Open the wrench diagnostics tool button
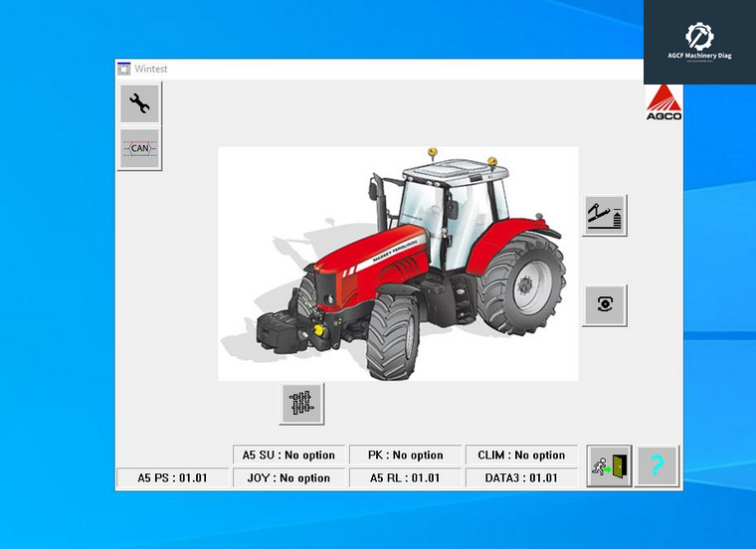The image size is (756, 549). 139,103
